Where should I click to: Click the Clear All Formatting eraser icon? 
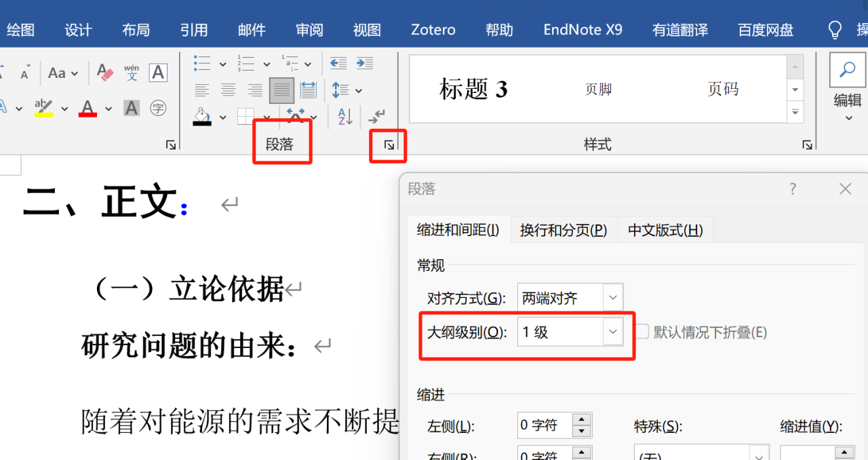tap(104, 73)
